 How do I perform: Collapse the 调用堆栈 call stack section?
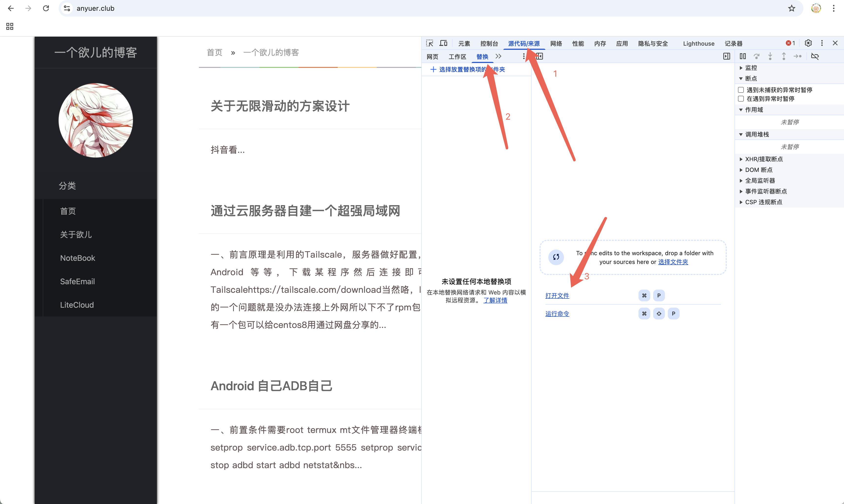pyautogui.click(x=757, y=135)
